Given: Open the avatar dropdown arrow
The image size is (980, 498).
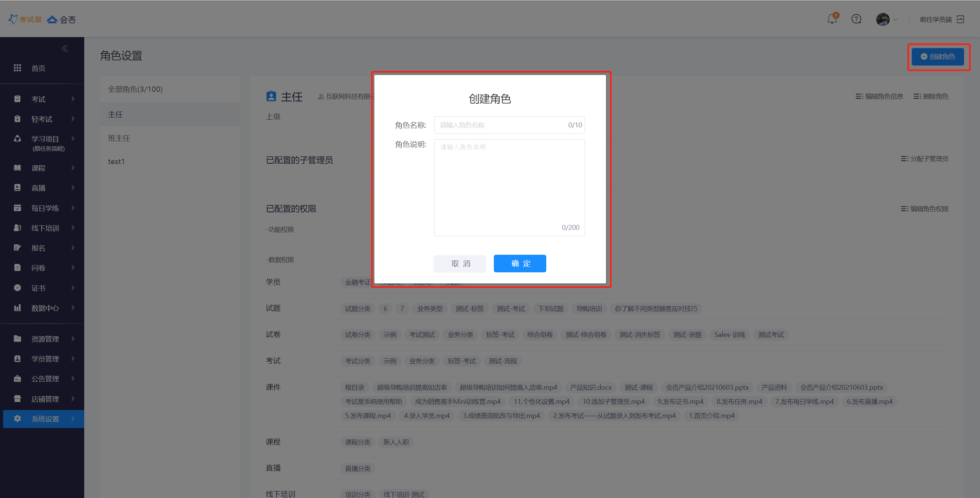Looking at the screenshot, I should 895,20.
